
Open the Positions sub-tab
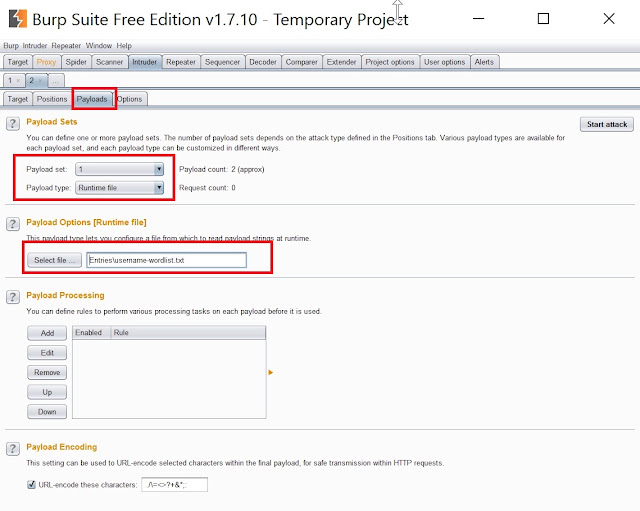tap(52, 99)
